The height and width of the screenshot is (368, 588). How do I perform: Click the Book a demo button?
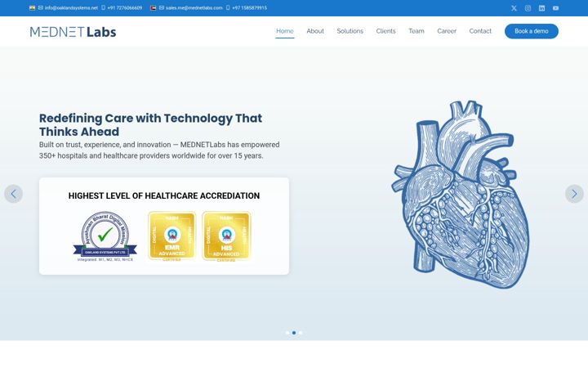(x=532, y=31)
